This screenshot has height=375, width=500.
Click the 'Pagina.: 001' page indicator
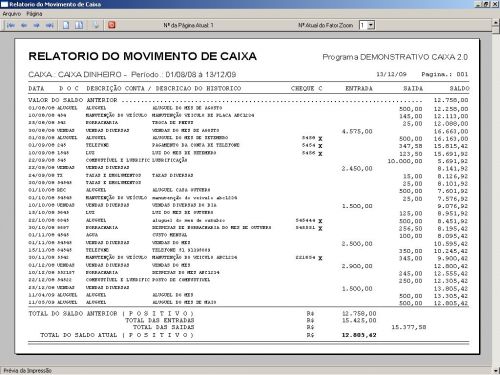[x=445, y=74]
